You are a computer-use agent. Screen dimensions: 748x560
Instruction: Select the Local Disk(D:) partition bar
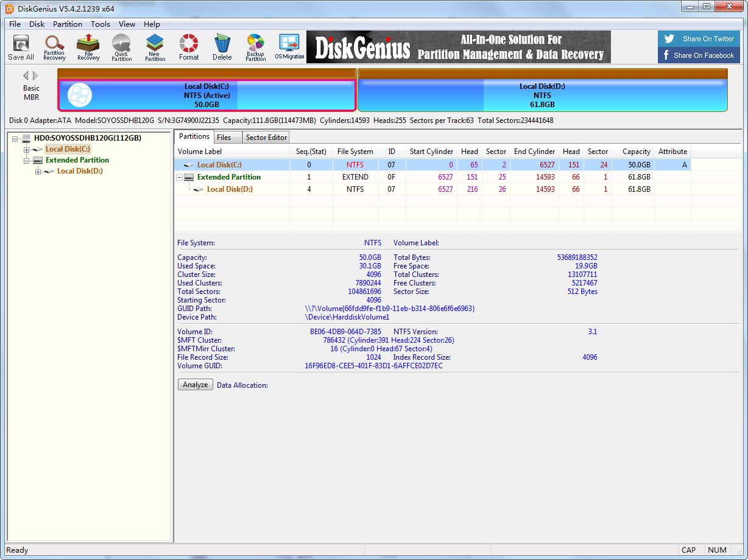pos(542,95)
